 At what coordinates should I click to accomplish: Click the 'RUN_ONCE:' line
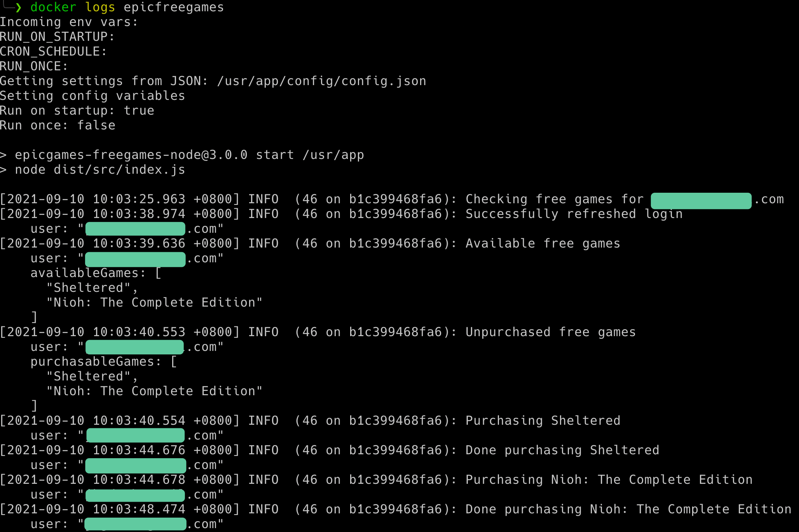point(34,66)
